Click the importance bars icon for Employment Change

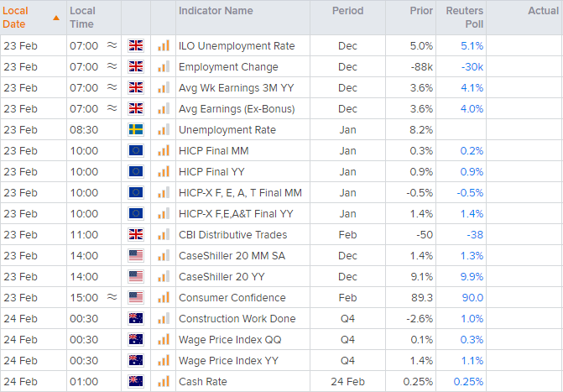pyautogui.click(x=163, y=67)
